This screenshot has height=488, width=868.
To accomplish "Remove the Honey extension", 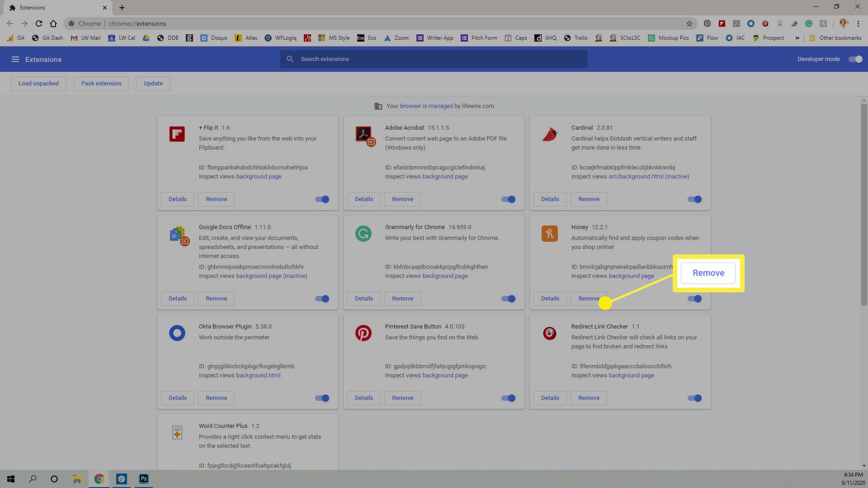I will pos(589,299).
